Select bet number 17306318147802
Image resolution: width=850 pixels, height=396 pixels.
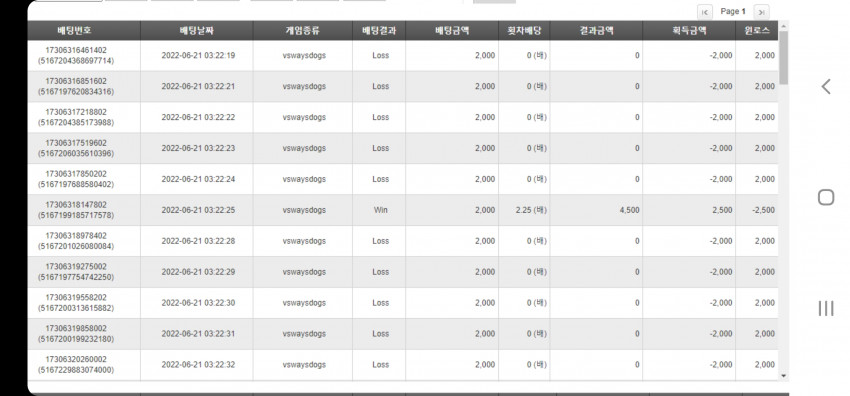[x=76, y=204]
